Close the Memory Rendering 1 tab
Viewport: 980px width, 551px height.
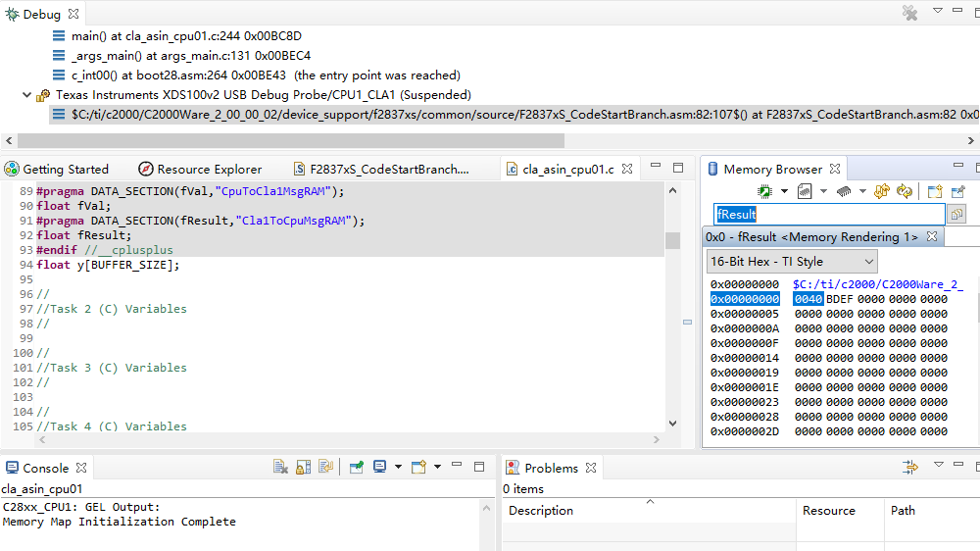(x=932, y=236)
